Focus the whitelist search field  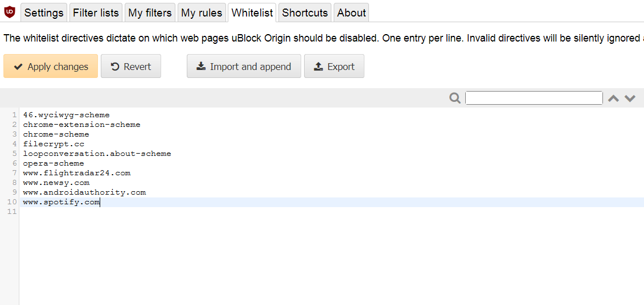[x=534, y=98]
